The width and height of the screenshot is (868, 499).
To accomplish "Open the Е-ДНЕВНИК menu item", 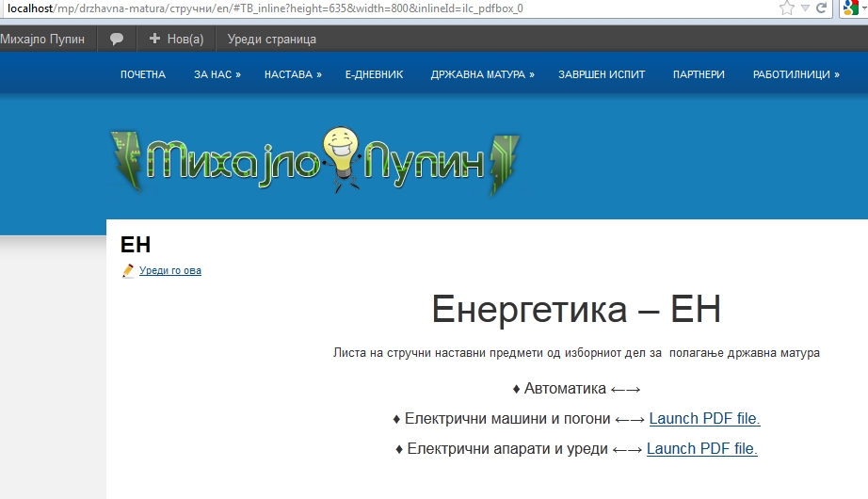I will tap(374, 74).
